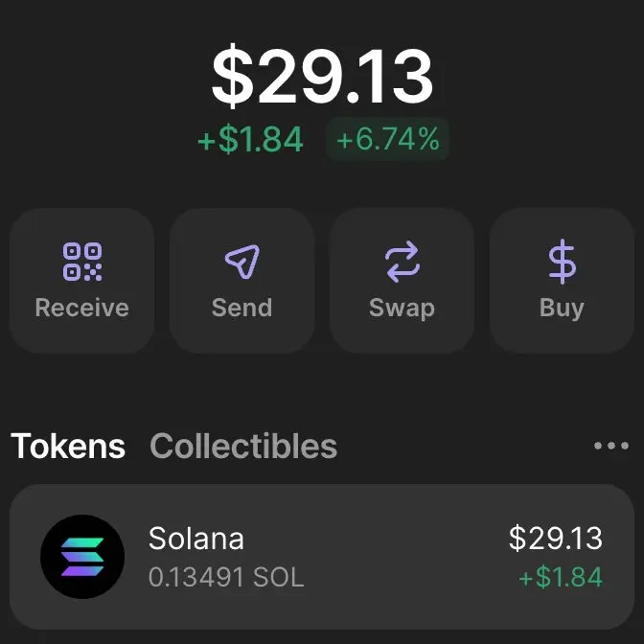Switch to the Collectibles tab
The image size is (644, 644).
tap(243, 446)
